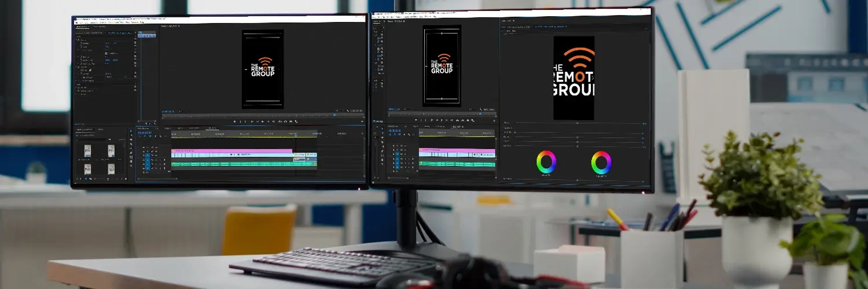Select pink clip in left monitor timeline
Viewport: 868px width, 289px height.
[x=231, y=151]
